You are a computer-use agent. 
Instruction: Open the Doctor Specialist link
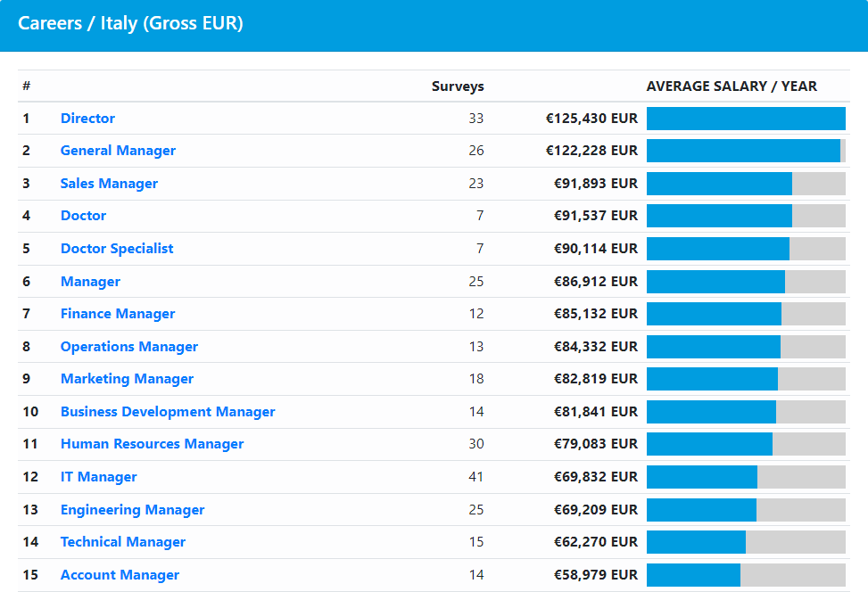click(117, 249)
